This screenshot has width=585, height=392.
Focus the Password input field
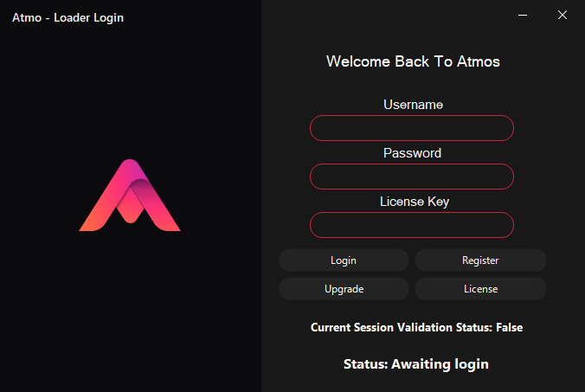[412, 177]
